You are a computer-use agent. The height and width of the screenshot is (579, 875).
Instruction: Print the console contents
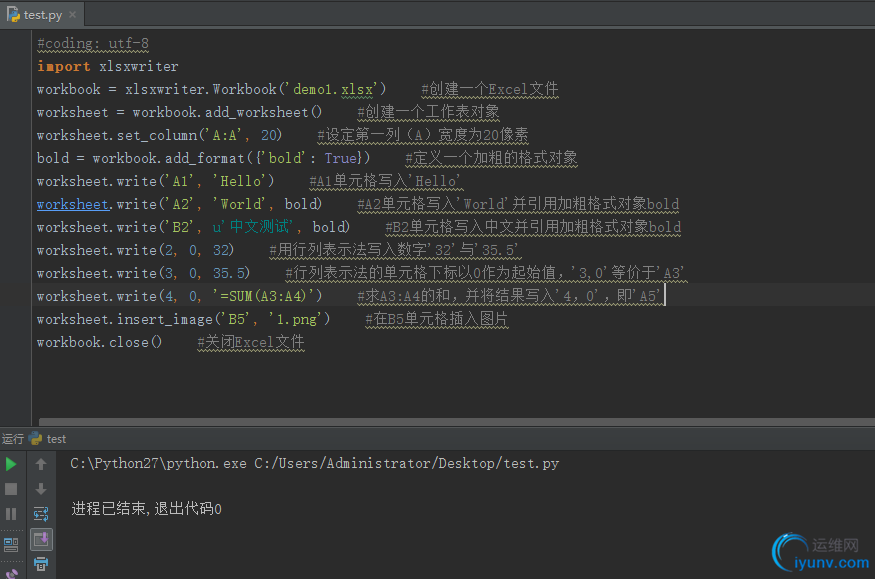(40, 564)
